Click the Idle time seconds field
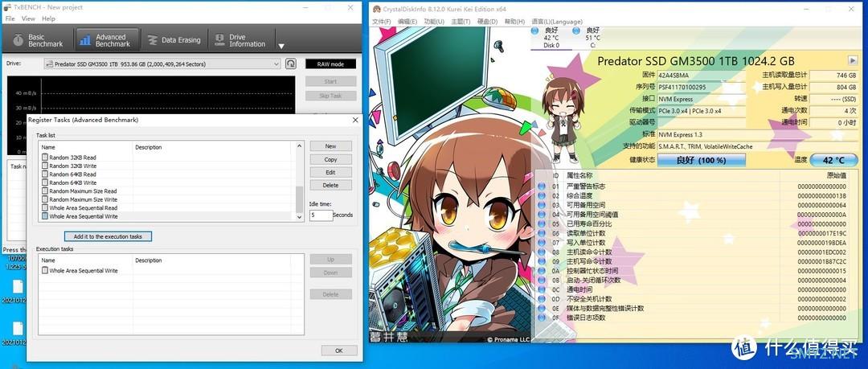The width and height of the screenshot is (868, 369). pyautogui.click(x=321, y=215)
